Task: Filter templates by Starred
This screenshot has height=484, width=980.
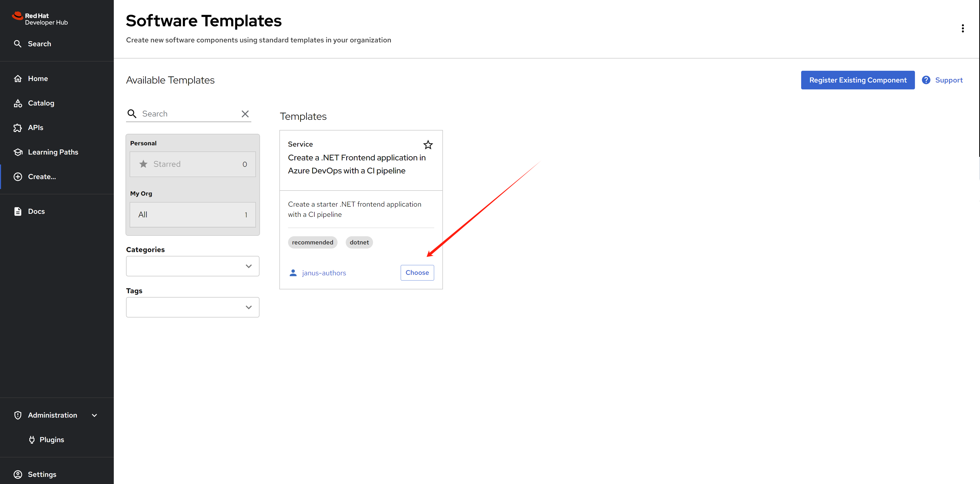Action: coord(192,164)
